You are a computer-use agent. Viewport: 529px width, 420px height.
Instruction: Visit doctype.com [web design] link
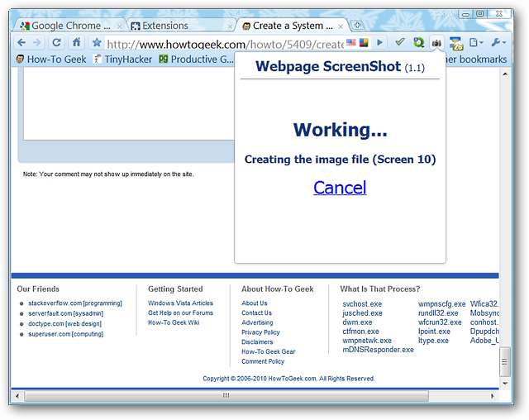tap(64, 324)
